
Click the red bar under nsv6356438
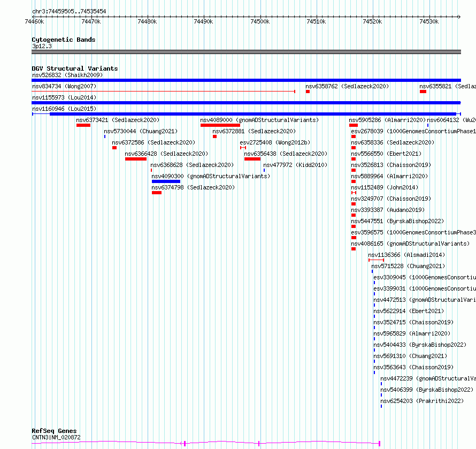click(x=252, y=159)
